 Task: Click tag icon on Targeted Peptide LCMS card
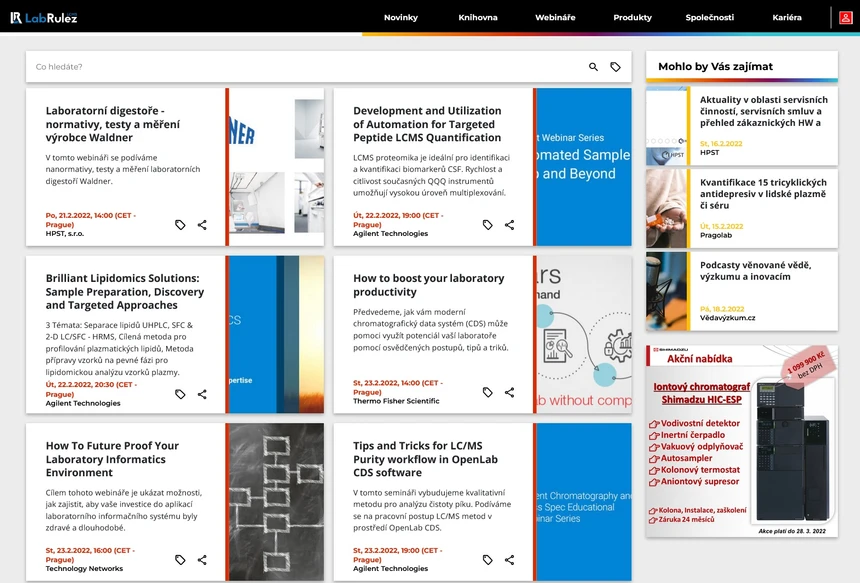[488, 225]
